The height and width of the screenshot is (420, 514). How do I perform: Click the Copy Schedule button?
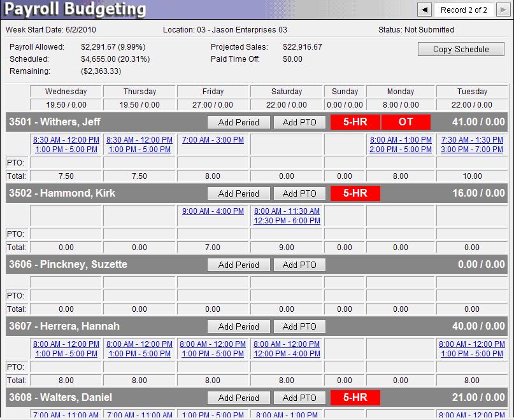point(460,50)
